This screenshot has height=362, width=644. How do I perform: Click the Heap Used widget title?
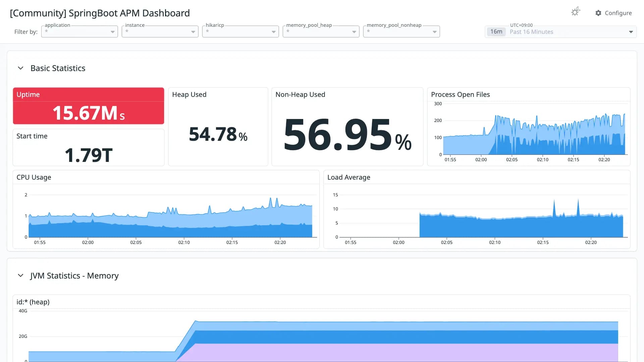(x=189, y=95)
